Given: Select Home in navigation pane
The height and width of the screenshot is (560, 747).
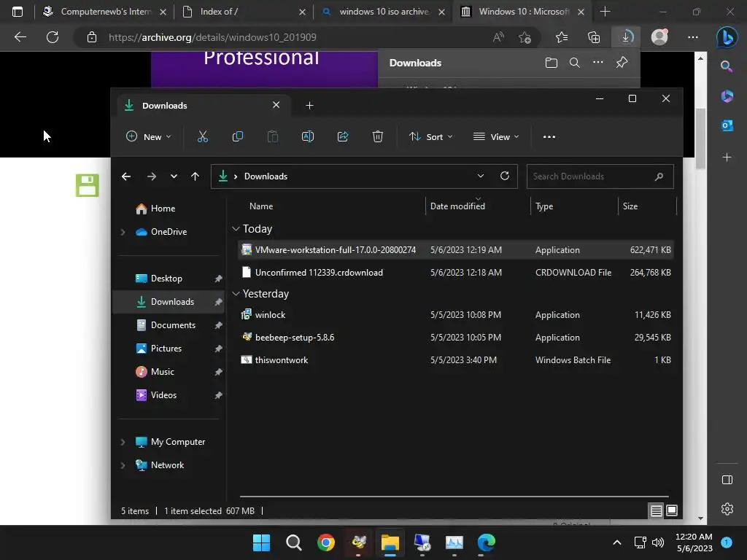Looking at the screenshot, I should [169, 209].
